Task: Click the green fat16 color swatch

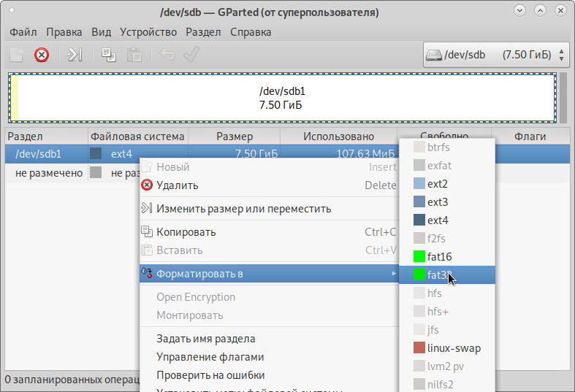Action: tap(419, 256)
